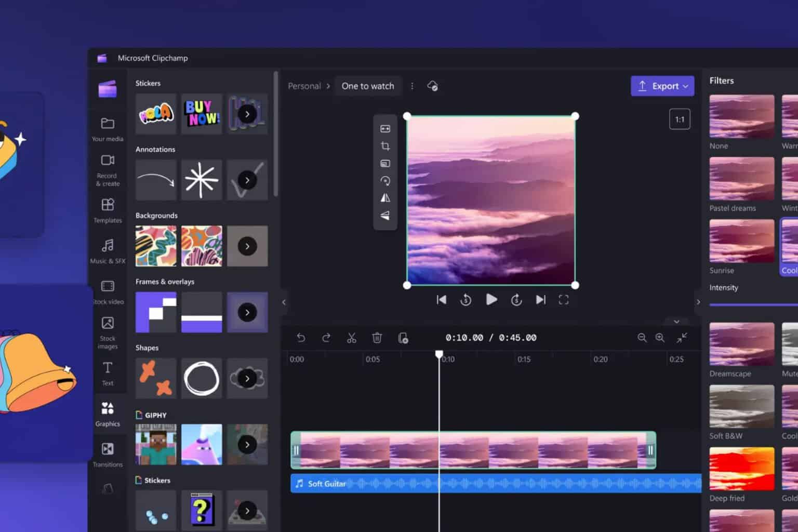
Task: Collapse the Graphics panel with the left chevron
Action: [284, 301]
